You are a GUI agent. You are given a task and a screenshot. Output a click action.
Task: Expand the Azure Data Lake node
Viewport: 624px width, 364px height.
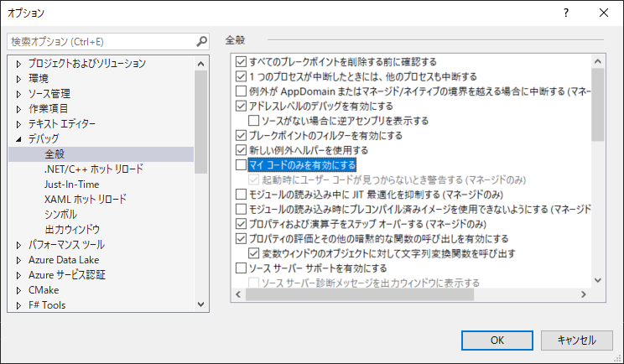(x=18, y=260)
